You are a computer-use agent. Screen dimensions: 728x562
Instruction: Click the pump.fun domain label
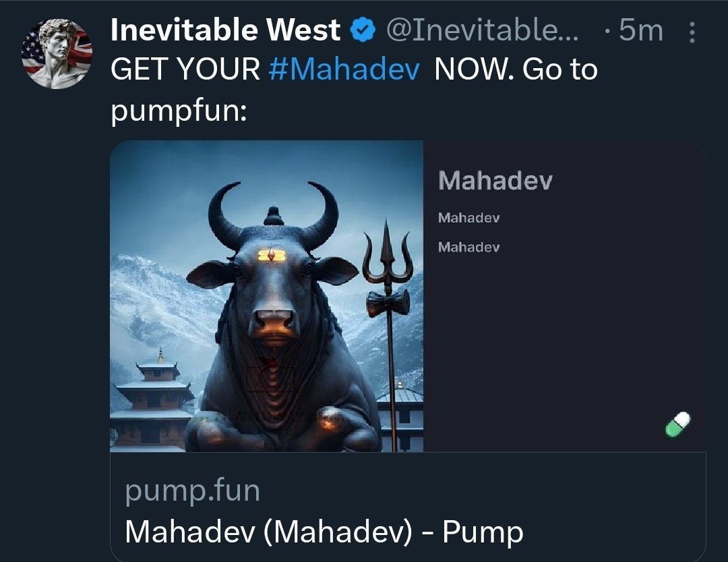coord(192,491)
